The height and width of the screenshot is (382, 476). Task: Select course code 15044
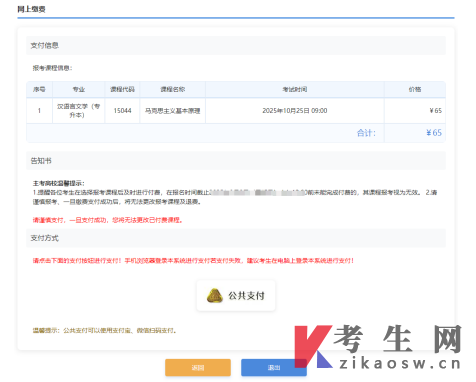point(122,111)
